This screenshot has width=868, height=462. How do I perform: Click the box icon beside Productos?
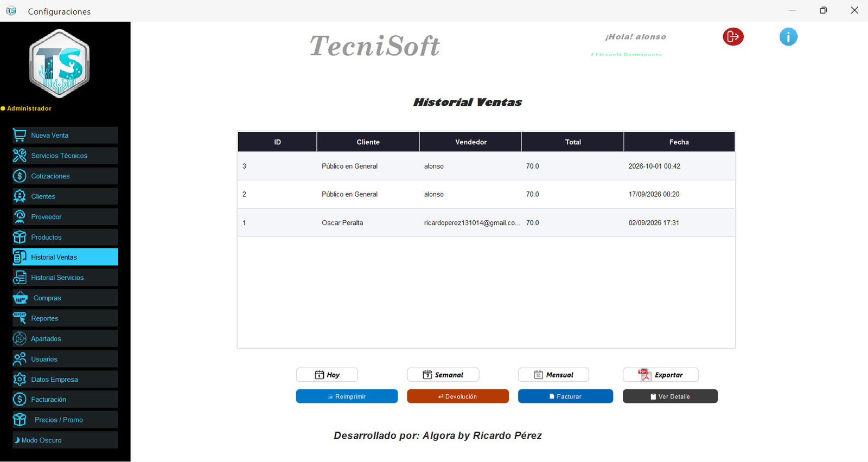point(20,237)
